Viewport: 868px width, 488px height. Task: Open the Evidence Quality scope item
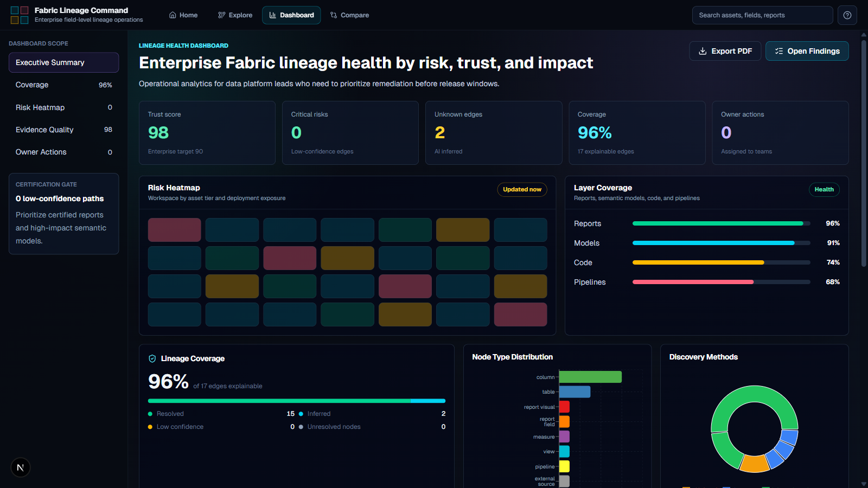(x=64, y=130)
